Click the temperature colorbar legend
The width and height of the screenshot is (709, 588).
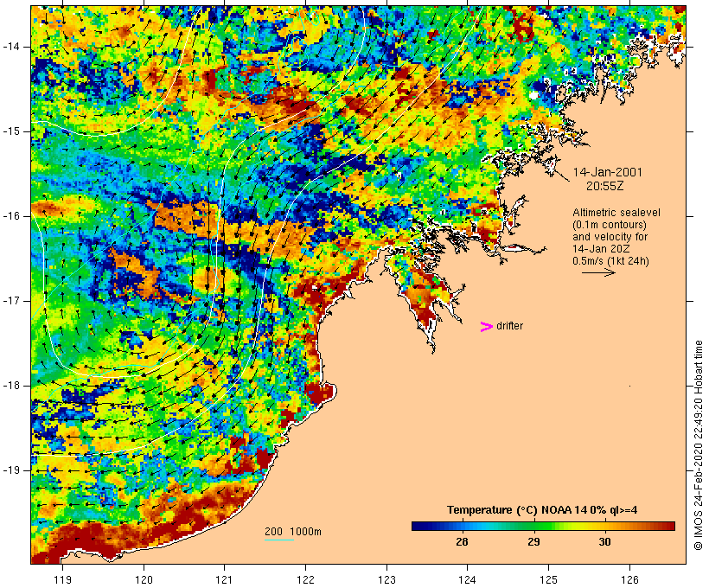coord(543,526)
